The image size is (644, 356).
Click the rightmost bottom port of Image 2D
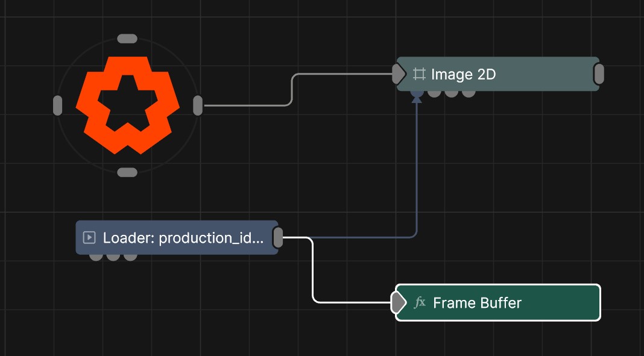tap(469, 93)
